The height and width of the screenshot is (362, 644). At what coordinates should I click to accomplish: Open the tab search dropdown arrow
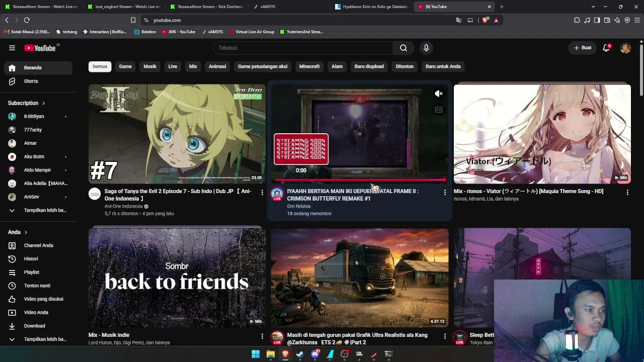click(x=593, y=7)
